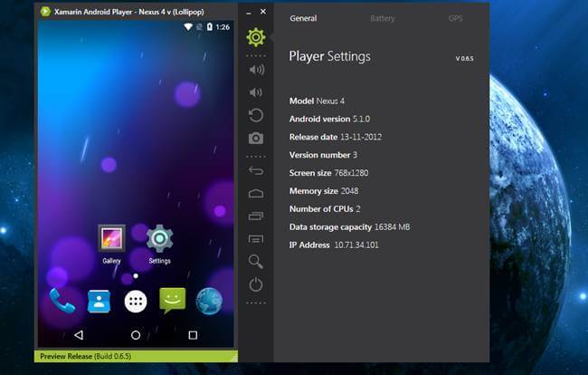This screenshot has height=375, width=588.
Task: Click the volume up speaker icon
Action: (257, 70)
